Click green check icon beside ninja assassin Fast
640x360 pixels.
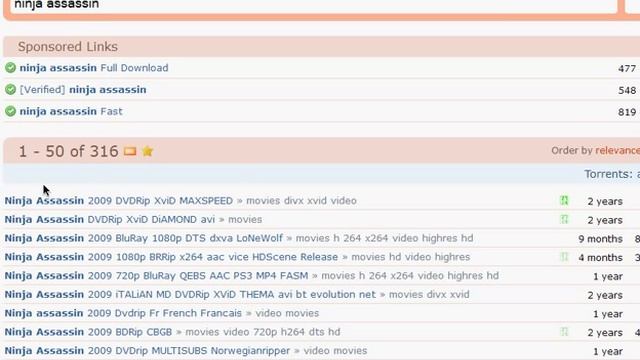pos(11,111)
